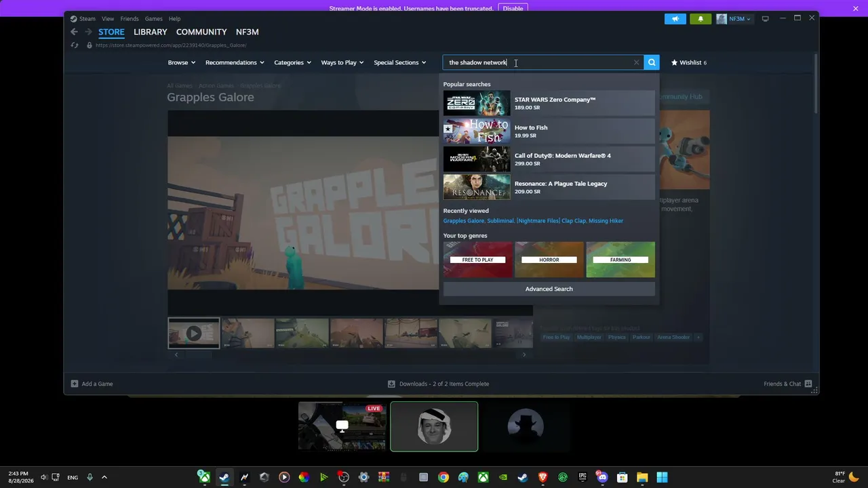Open [Nightmare Files] Clap Clap link

551,221
